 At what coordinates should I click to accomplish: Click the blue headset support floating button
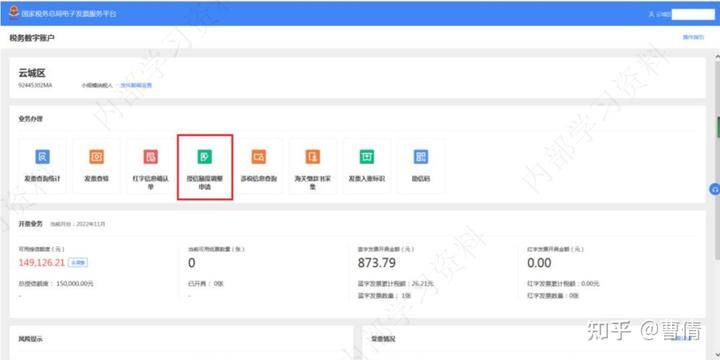coord(714,189)
